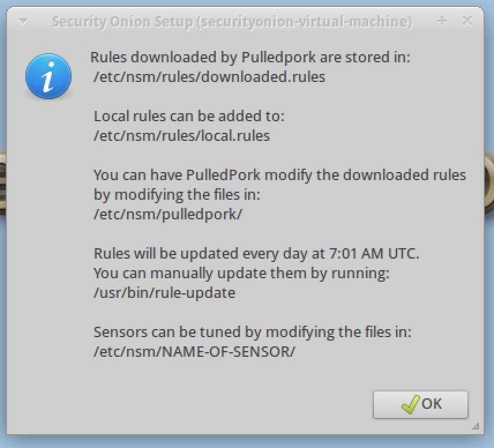The width and height of the screenshot is (494, 448).
Task: Close the Security Onion Setup dialog
Action: 467,22
